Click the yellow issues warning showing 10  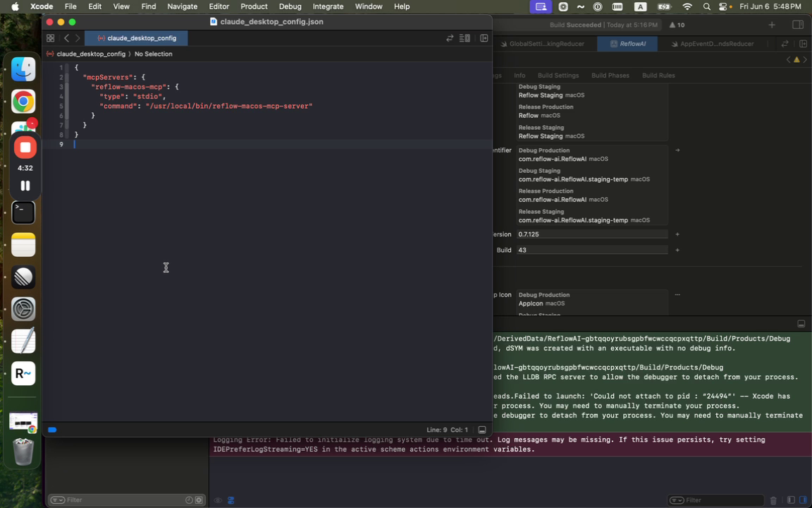676,25
